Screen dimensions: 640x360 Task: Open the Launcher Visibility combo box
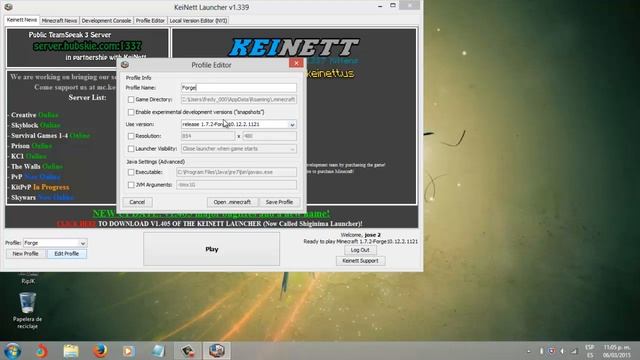[239, 149]
